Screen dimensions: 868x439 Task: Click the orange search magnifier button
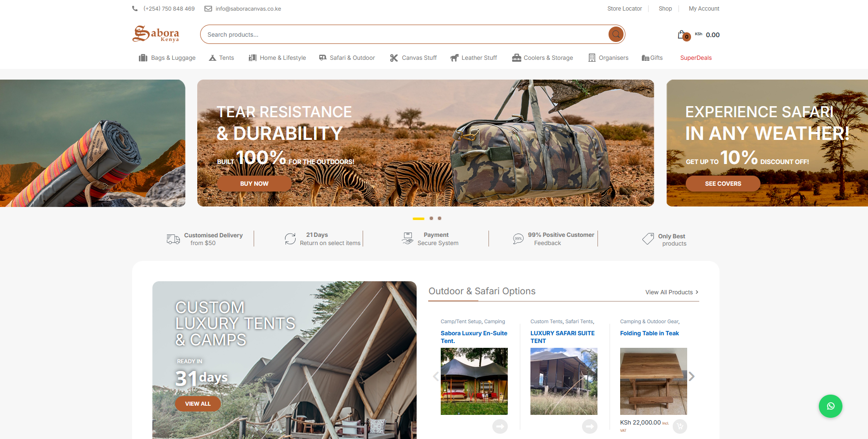pyautogui.click(x=616, y=34)
